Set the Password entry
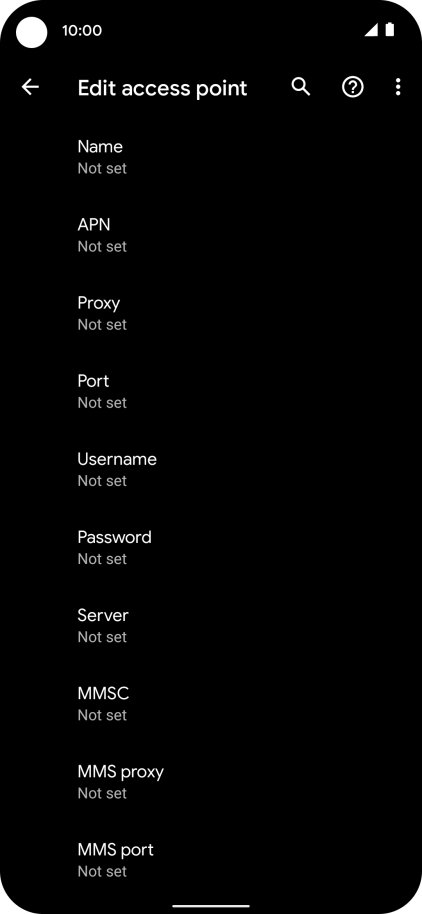Viewport: 422px width, 914px height. click(211, 547)
